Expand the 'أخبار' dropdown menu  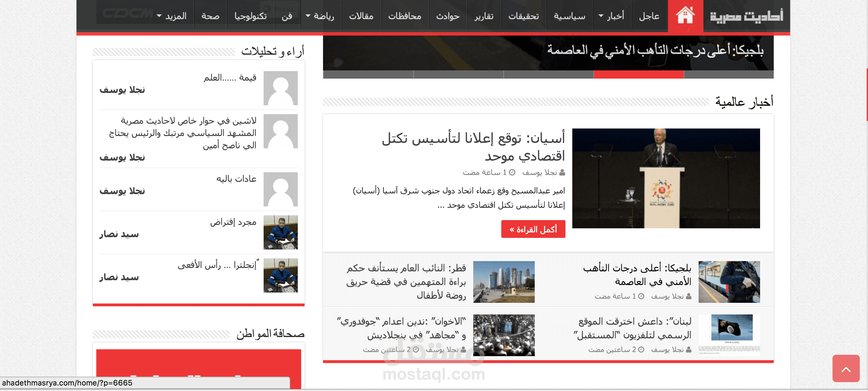click(x=612, y=16)
